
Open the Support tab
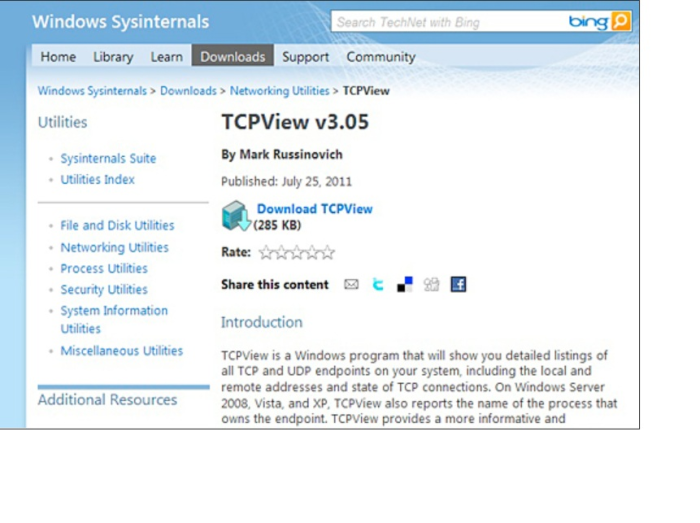coord(305,57)
